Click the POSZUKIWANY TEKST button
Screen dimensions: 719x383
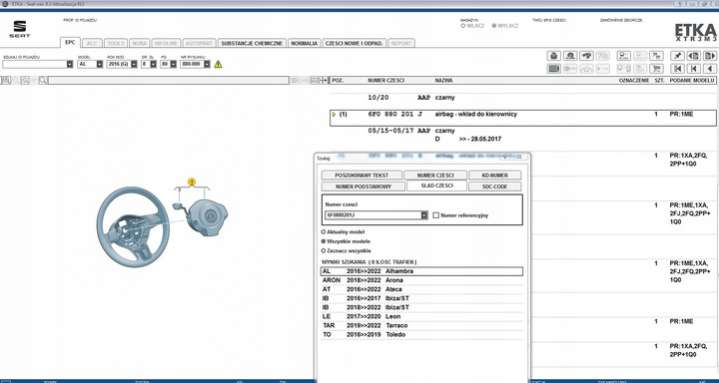[362, 175]
